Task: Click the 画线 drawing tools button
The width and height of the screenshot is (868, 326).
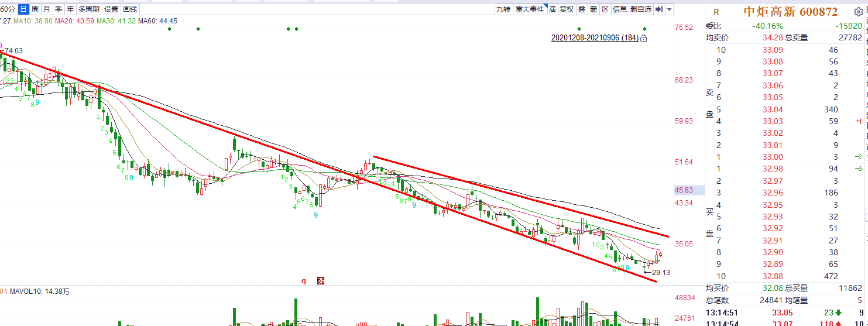Action: 131,9
